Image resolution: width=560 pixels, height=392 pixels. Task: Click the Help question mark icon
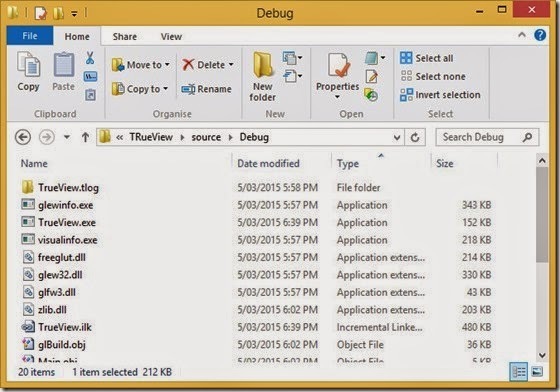click(x=540, y=35)
